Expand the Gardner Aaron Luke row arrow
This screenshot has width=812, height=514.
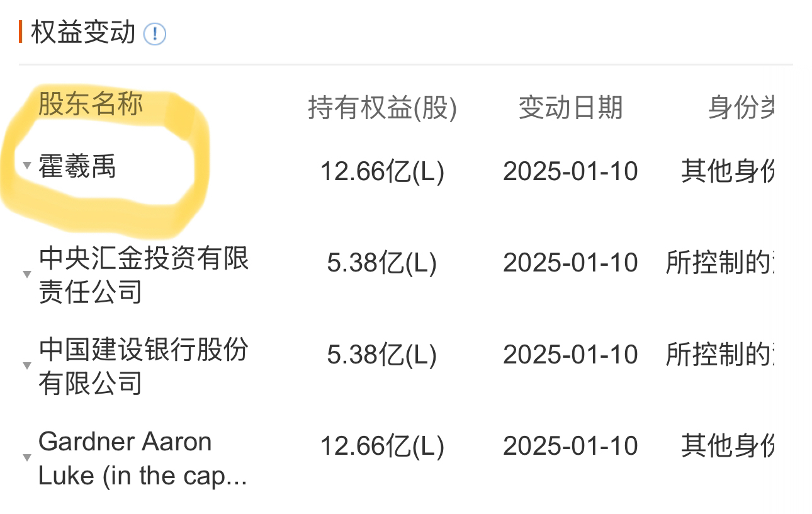[x=27, y=457]
